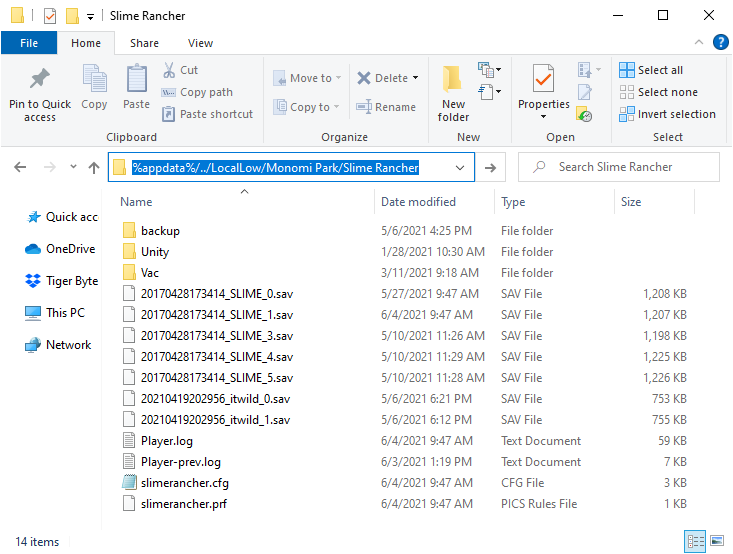The height and width of the screenshot is (554, 733).
Task: Select the backup folder
Action: tap(160, 231)
